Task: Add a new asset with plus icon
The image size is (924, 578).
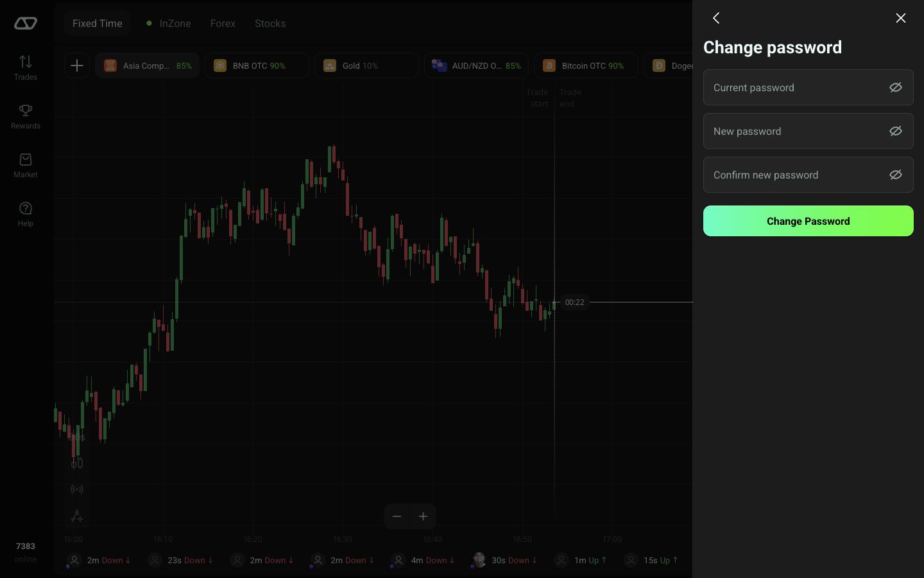Action: [x=77, y=66]
